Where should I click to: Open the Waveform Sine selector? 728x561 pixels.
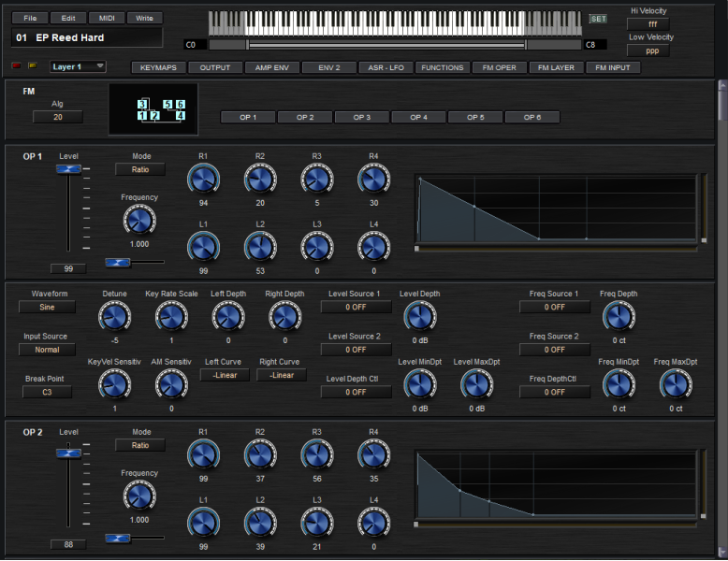click(x=47, y=307)
